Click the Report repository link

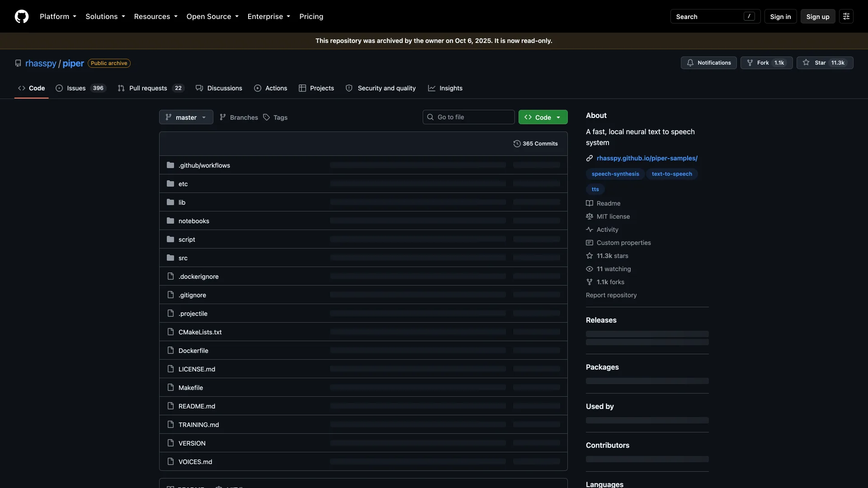611,295
